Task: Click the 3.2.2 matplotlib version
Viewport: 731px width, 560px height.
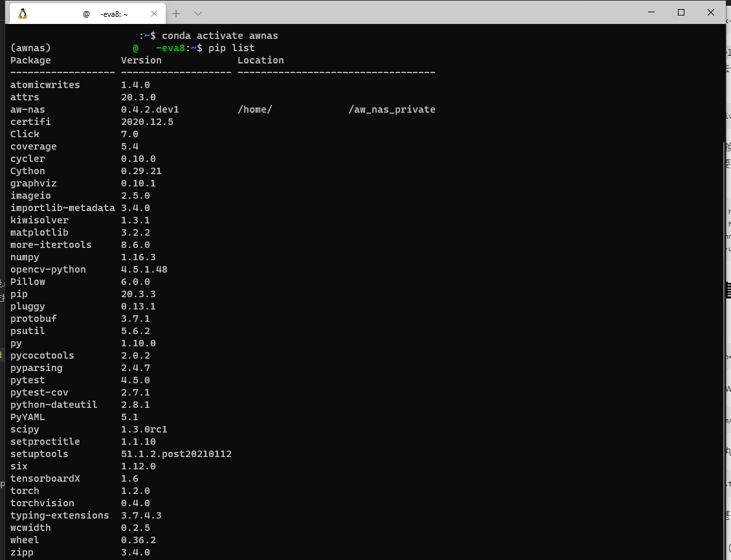Action: [x=135, y=232]
